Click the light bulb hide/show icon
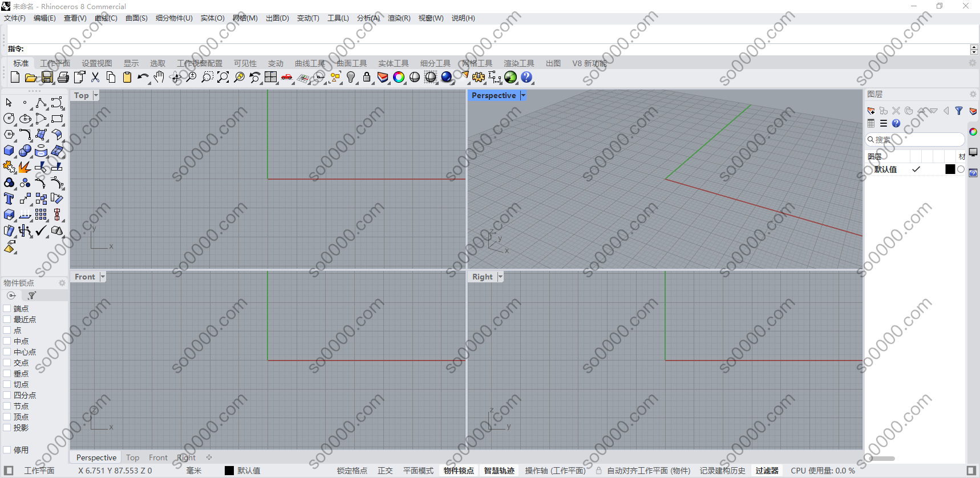Image resolution: width=980 pixels, height=478 pixels. point(351,77)
